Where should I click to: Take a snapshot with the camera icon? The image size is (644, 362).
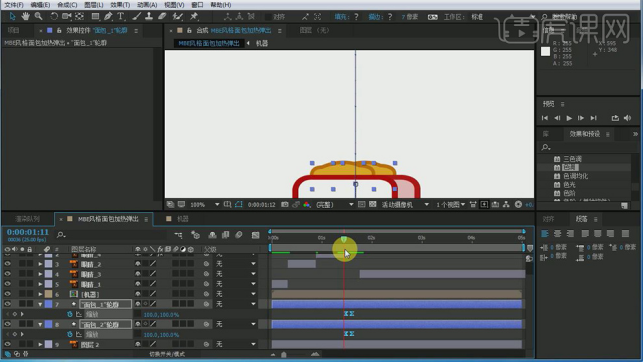(x=284, y=204)
